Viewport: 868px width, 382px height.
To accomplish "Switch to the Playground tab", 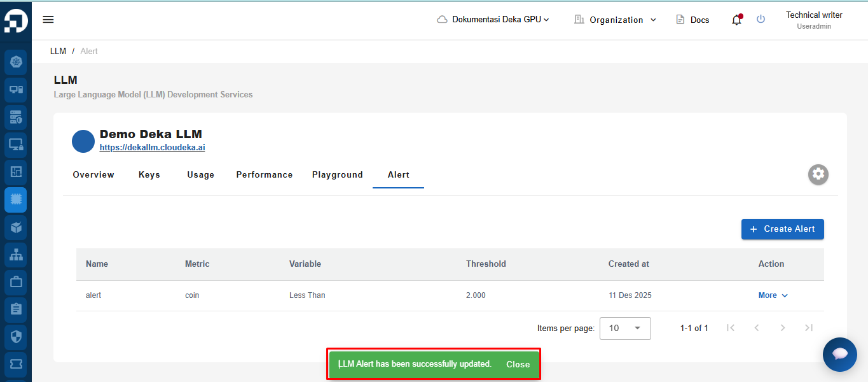I will pos(338,175).
